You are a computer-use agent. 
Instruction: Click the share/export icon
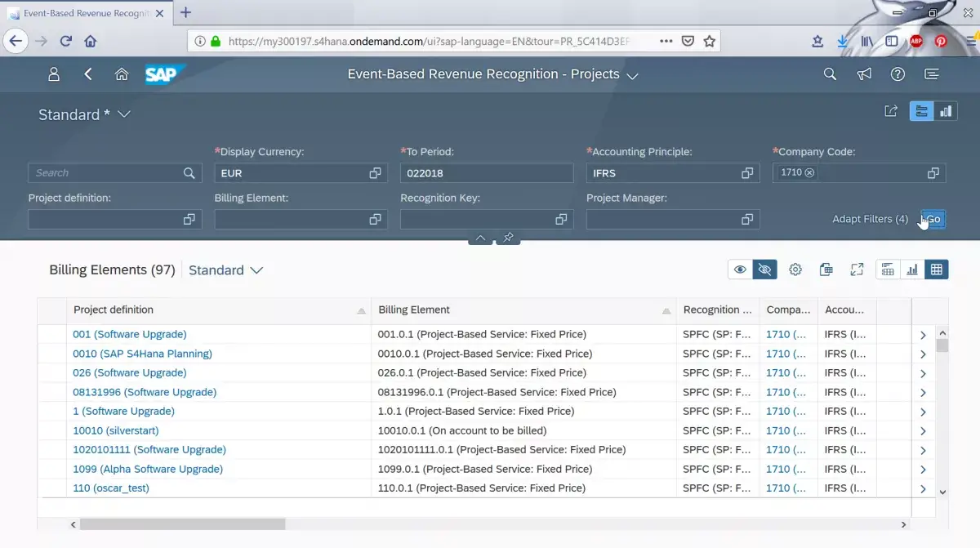pyautogui.click(x=891, y=111)
